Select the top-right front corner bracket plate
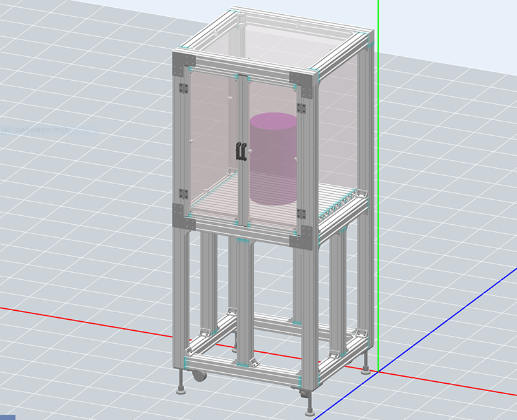This screenshot has height=420, width=517. point(304,82)
